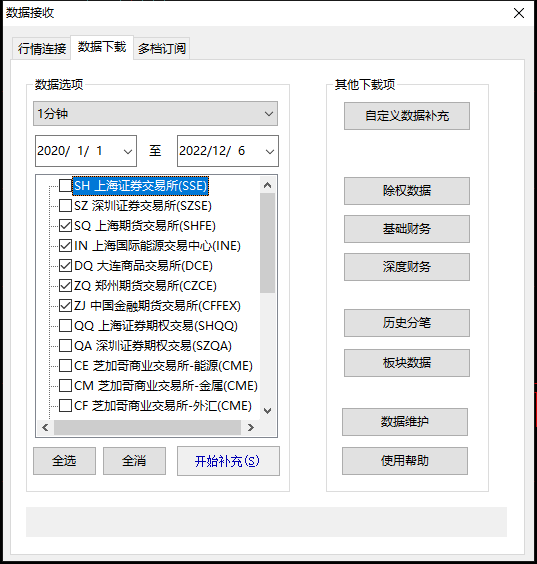Select the SQ 上海期货交易所(SHFE) row text
This screenshot has width=537, height=564.
[x=145, y=226]
